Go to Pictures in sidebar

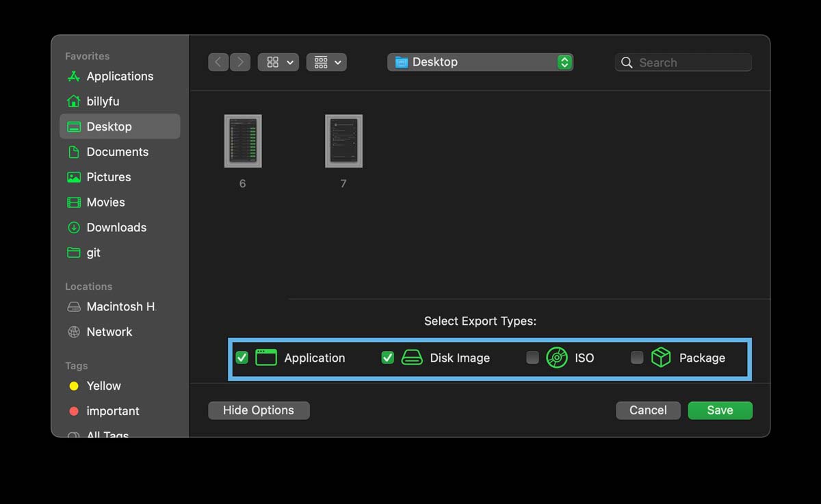click(120, 177)
